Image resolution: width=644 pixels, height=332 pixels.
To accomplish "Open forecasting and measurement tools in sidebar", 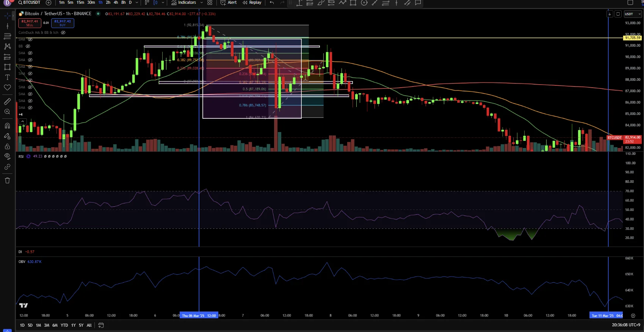I will tap(7, 57).
